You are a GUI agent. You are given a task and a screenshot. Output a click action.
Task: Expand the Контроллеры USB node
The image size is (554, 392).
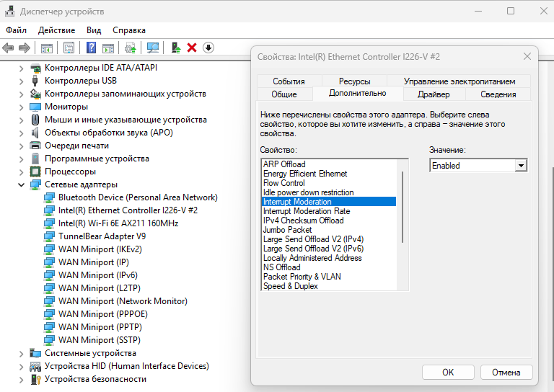pyautogui.click(x=21, y=81)
